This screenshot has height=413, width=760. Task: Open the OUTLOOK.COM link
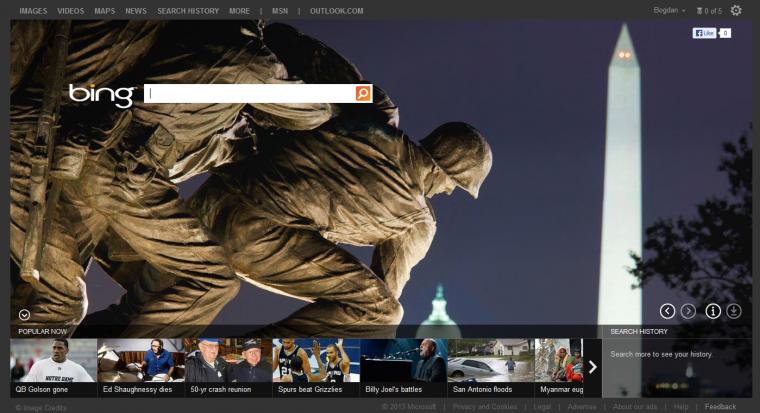(x=336, y=11)
